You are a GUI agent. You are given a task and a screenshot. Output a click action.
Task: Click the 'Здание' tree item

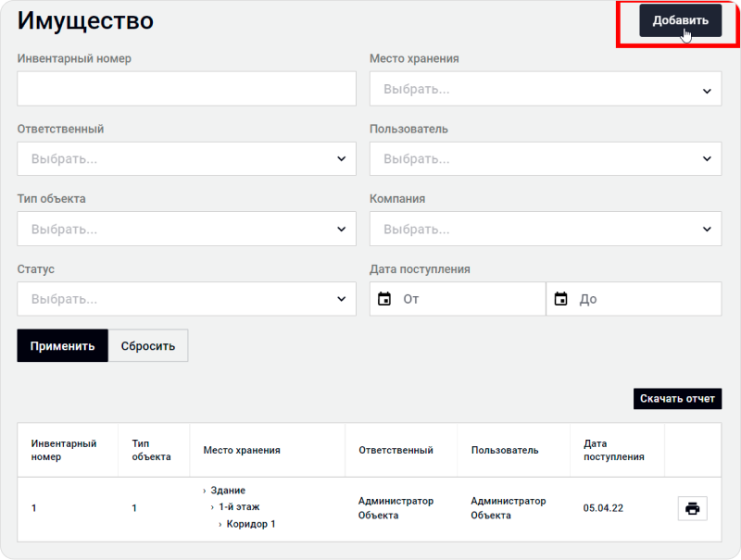[228, 491]
